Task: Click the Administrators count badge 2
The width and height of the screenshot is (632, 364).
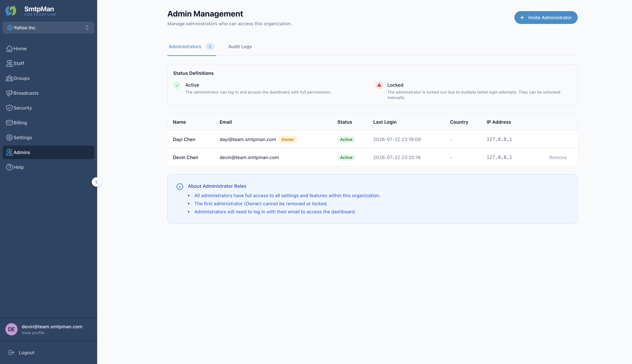Action: (x=210, y=47)
